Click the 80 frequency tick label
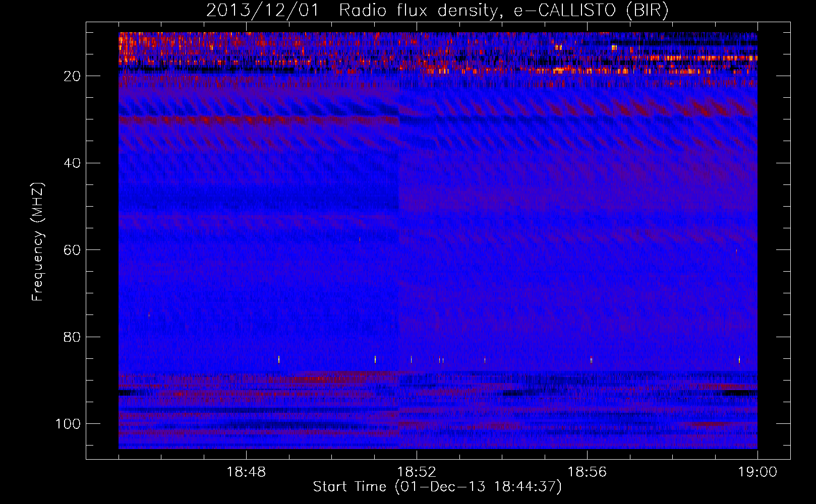Viewport: 816px width, 504px height. point(73,337)
